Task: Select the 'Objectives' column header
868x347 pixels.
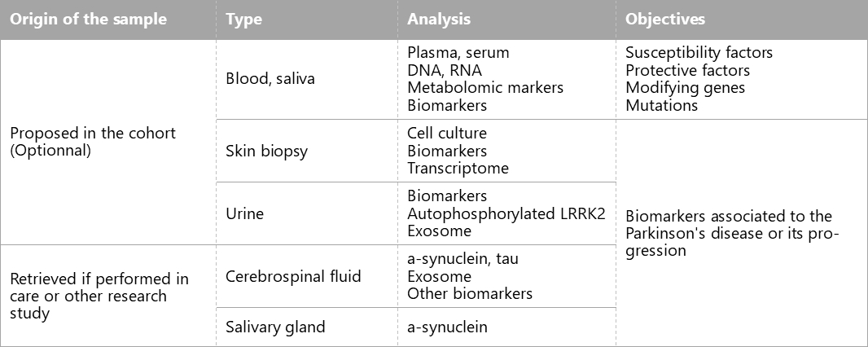Action: coord(665,20)
